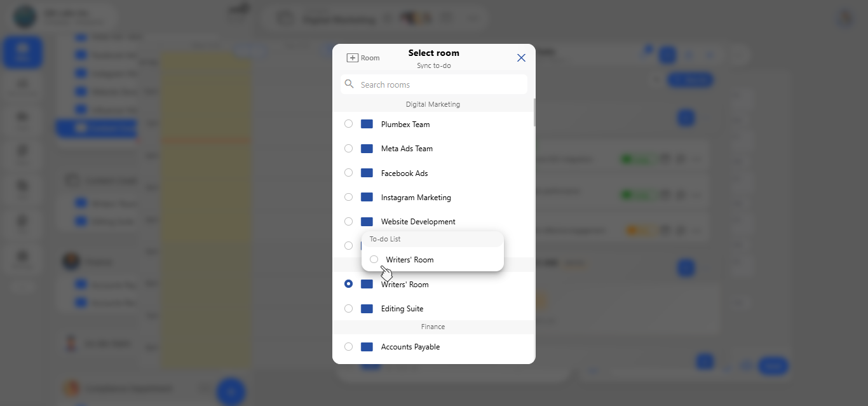This screenshot has width=868, height=406.
Task: Click the add Room plus icon
Action: pos(352,58)
